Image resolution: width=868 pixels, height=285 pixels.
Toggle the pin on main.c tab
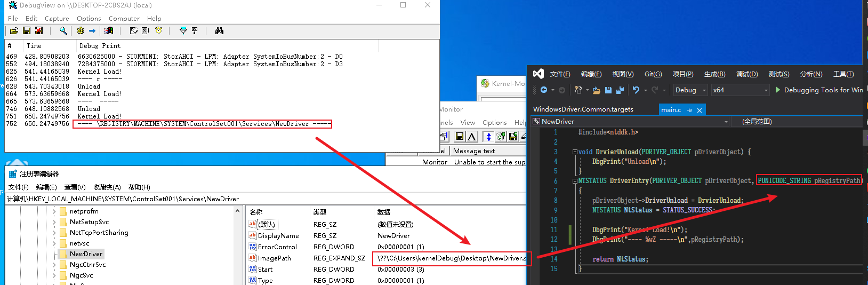[x=689, y=110]
